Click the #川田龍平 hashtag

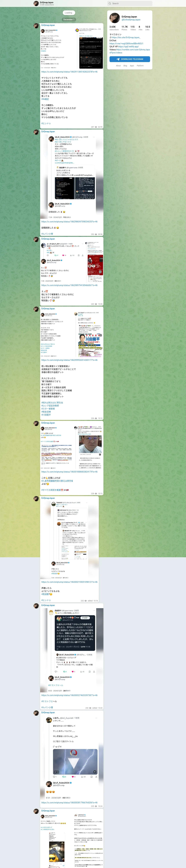tap(46, 415)
